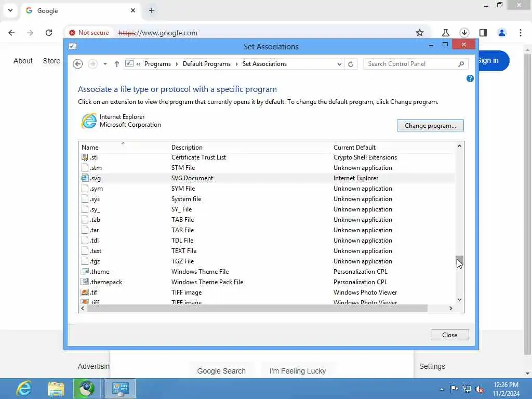Click the muted volume tray icon

point(480,389)
